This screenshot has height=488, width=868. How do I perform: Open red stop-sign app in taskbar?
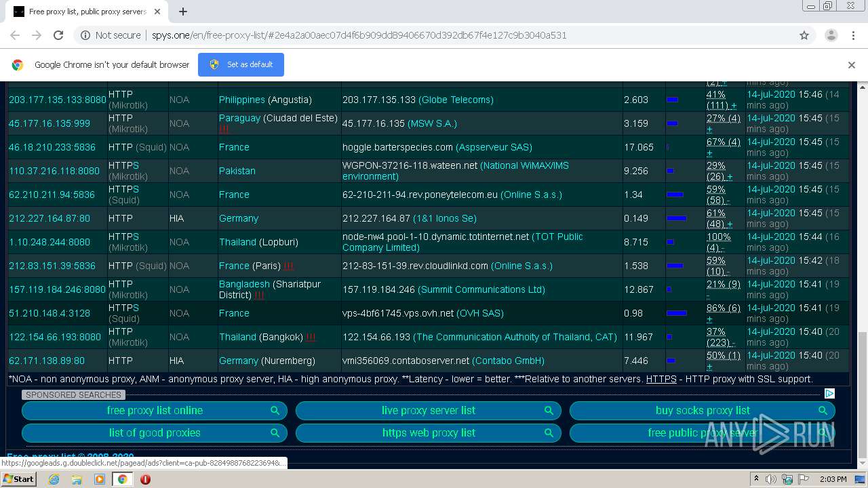coord(145,479)
